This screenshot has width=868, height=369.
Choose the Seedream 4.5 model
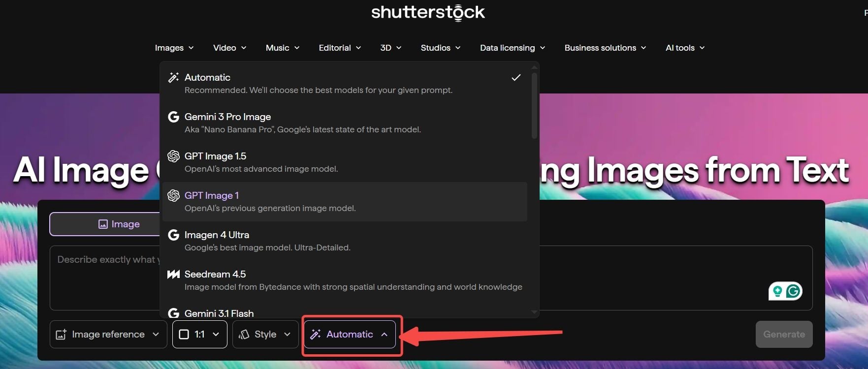345,280
